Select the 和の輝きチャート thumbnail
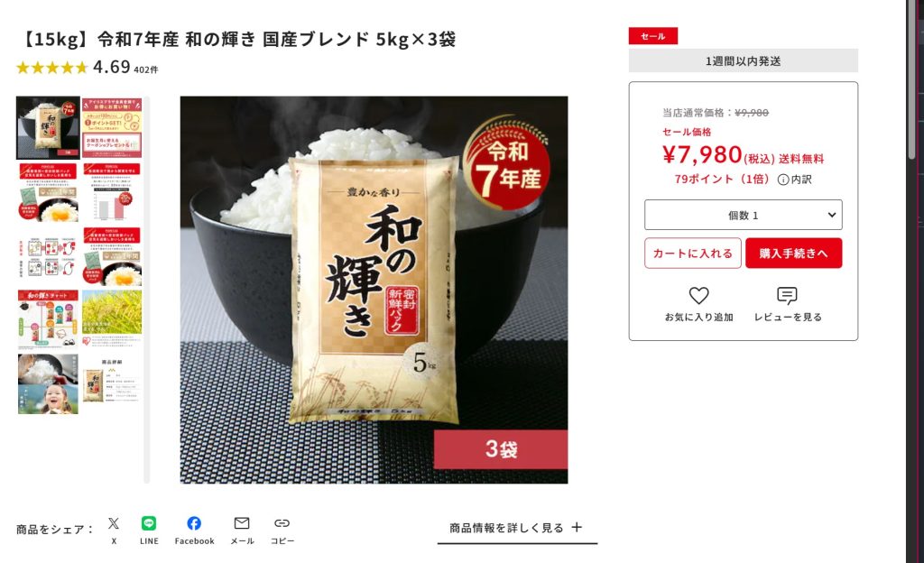Viewport: 924px width, 563px height. [x=48, y=318]
